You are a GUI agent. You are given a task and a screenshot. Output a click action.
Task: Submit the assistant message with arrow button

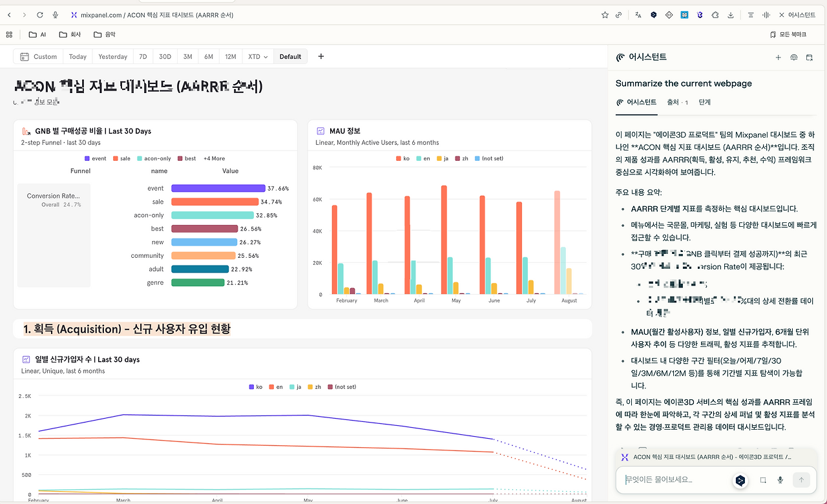801,480
